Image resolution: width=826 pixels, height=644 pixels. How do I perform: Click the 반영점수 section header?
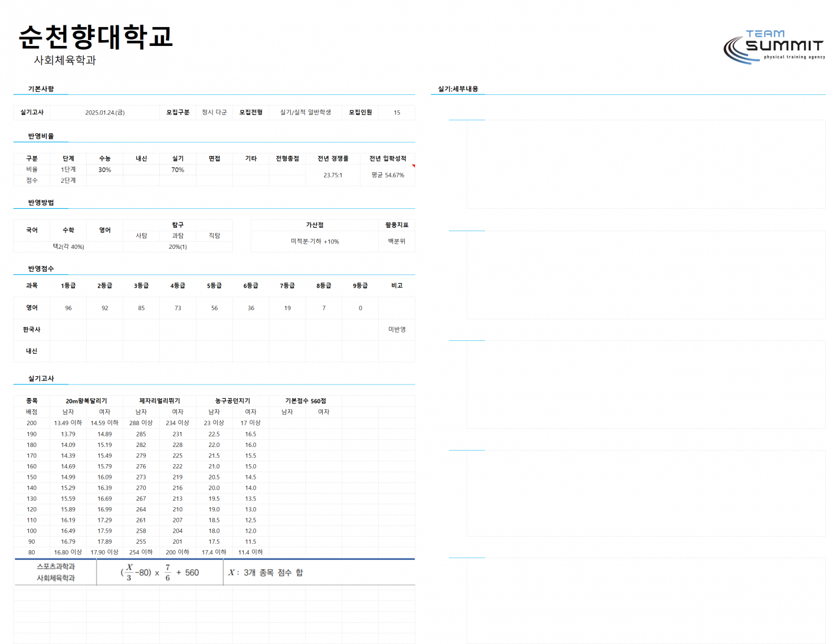tap(41, 269)
